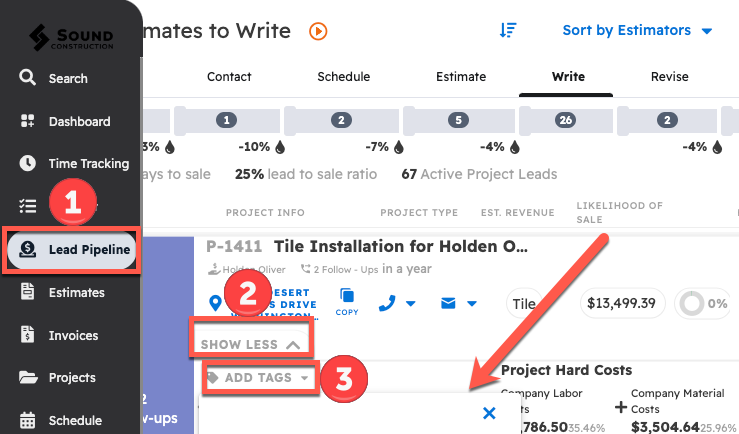The image size is (739, 434).
Task: Click the Copy address icon
Action: click(x=347, y=300)
